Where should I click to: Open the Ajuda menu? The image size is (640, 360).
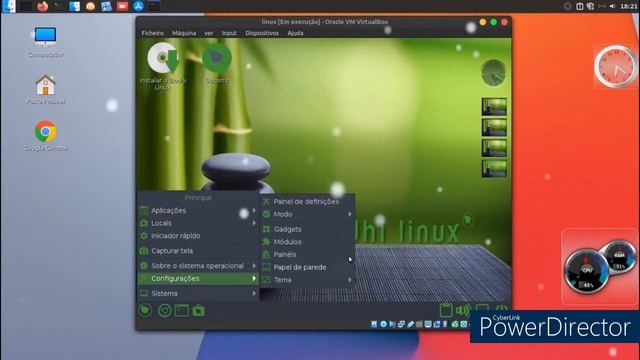point(296,33)
